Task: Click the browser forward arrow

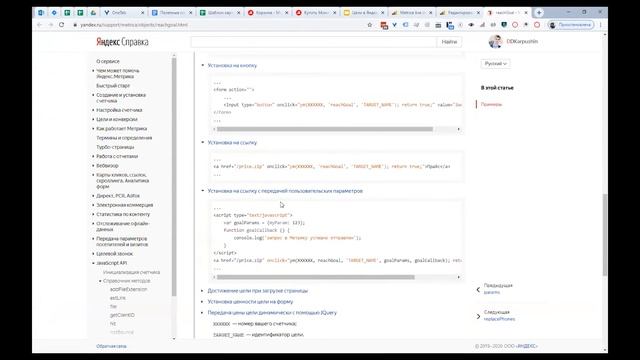Action: click(51, 25)
